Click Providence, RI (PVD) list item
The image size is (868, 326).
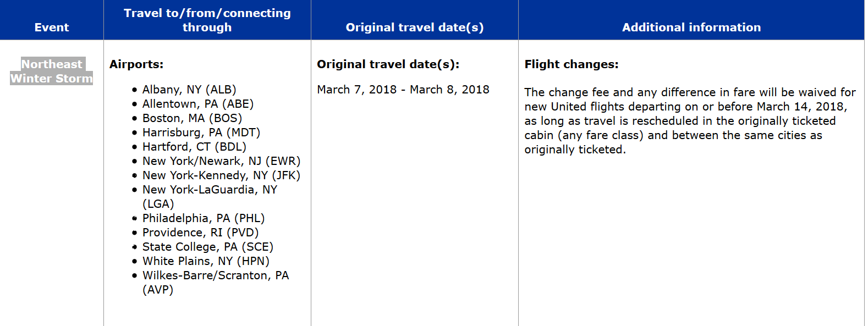point(201,233)
